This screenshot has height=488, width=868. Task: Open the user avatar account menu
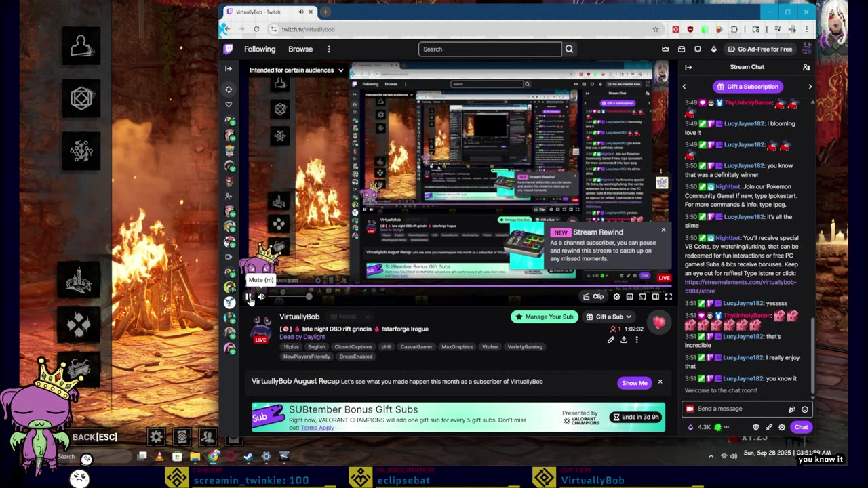point(806,49)
